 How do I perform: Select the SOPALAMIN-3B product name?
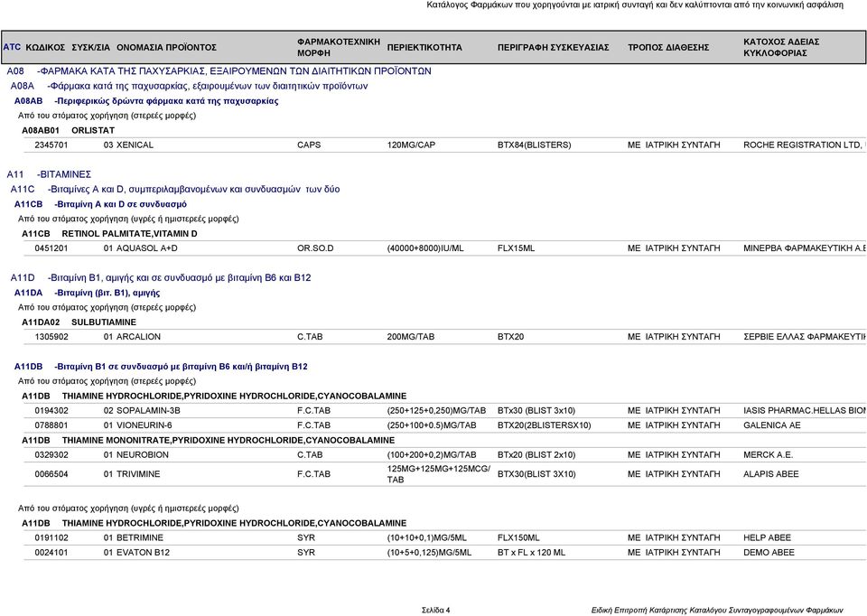pyautogui.click(x=148, y=411)
